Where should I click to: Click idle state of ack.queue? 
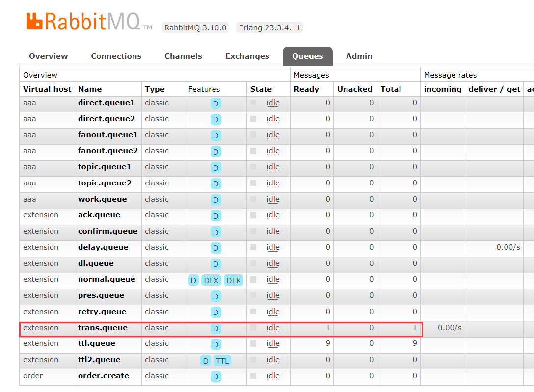(273, 215)
